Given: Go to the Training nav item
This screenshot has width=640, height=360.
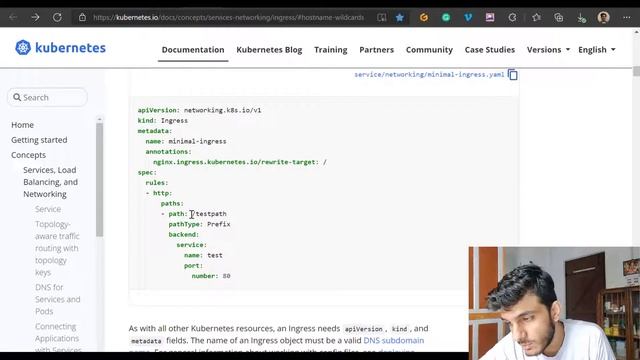Looking at the screenshot, I should click(x=331, y=50).
